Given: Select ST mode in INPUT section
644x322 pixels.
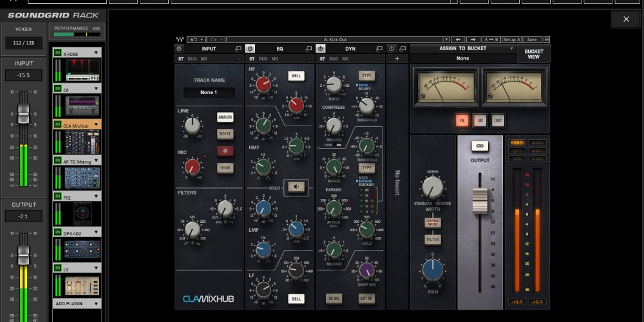Looking at the screenshot, I should coord(181,59).
